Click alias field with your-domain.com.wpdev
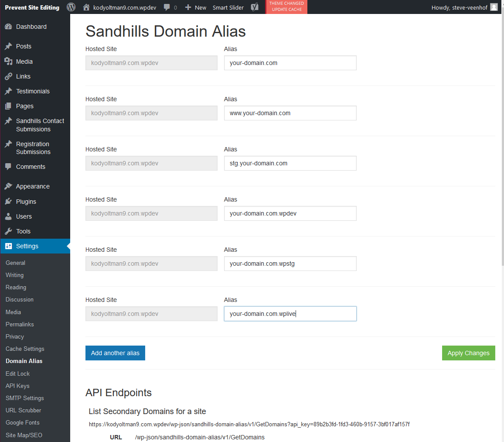Screen dimensions: 504x442 [290, 213]
